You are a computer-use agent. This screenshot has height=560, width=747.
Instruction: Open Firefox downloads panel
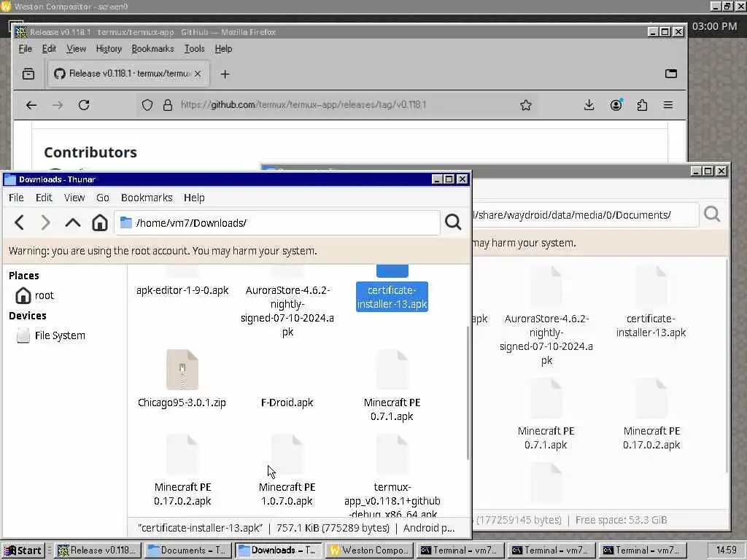[589, 105]
